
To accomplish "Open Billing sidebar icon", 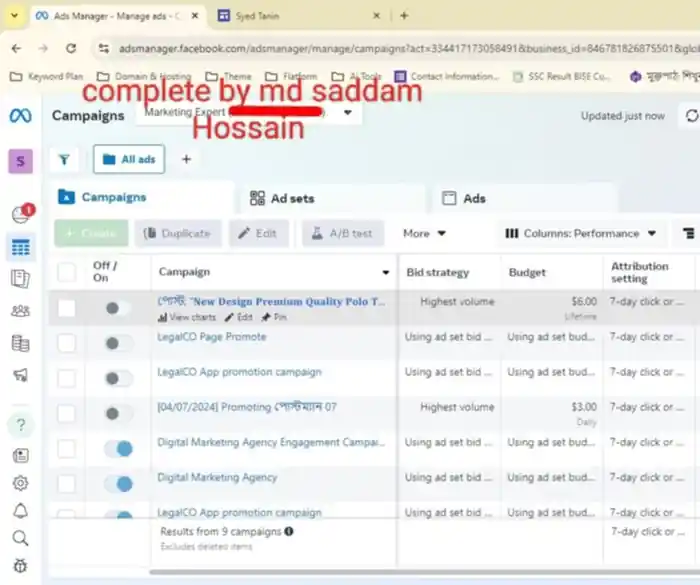I will tap(21, 343).
